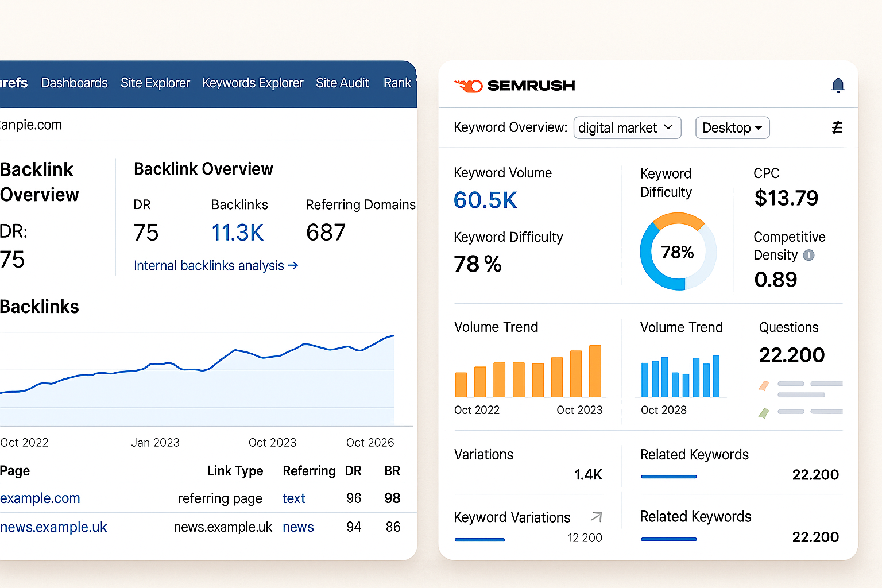Viewport: 882px width, 588px height.
Task: Click the 0.89 Competitive Density value
Action: [x=776, y=280]
